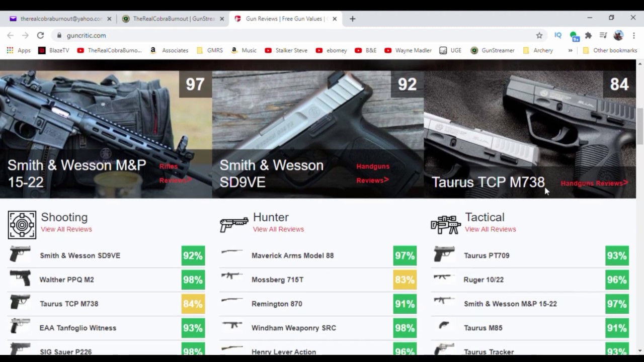
Task: Switch to the TheRealCobraBurnout GunStreamer tab
Action: tap(173, 19)
